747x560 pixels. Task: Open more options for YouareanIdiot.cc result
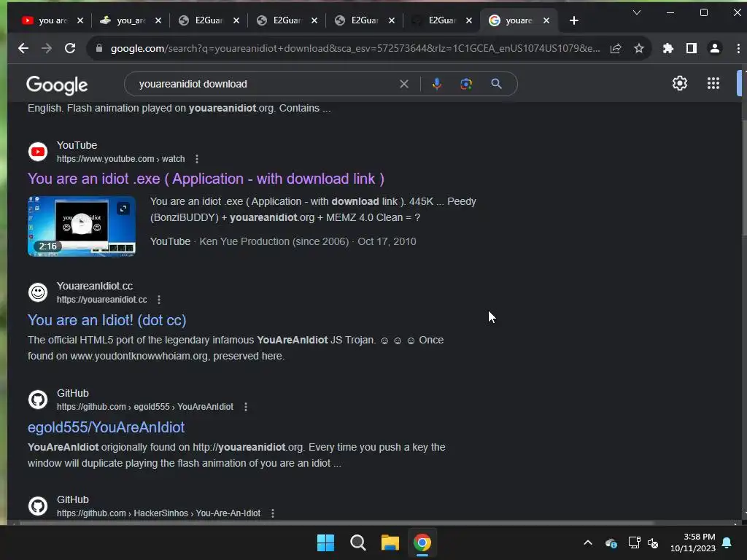tap(159, 300)
